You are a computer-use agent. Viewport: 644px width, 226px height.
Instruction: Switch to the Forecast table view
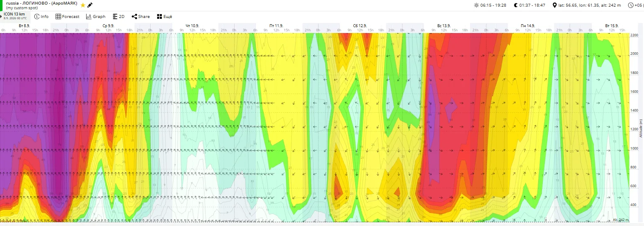(x=67, y=17)
